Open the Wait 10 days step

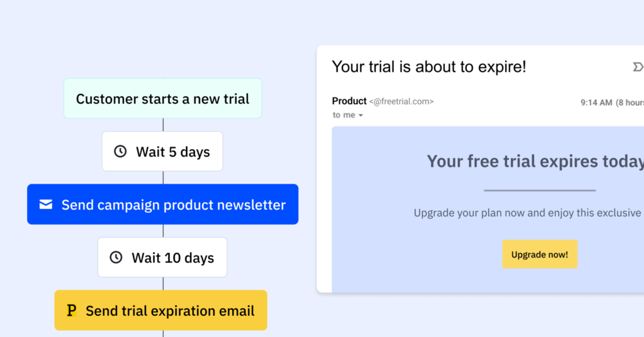coord(172,258)
